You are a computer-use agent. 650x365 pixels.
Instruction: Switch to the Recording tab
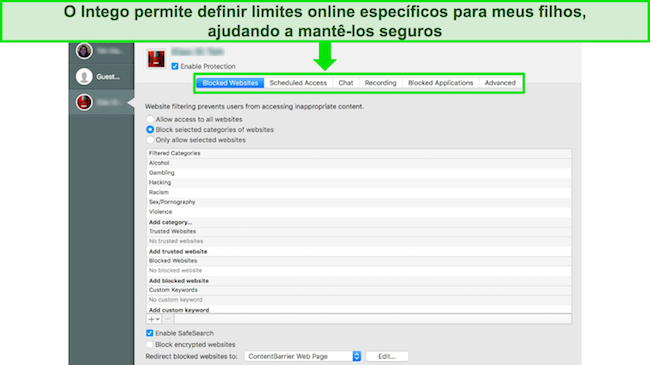(x=381, y=83)
